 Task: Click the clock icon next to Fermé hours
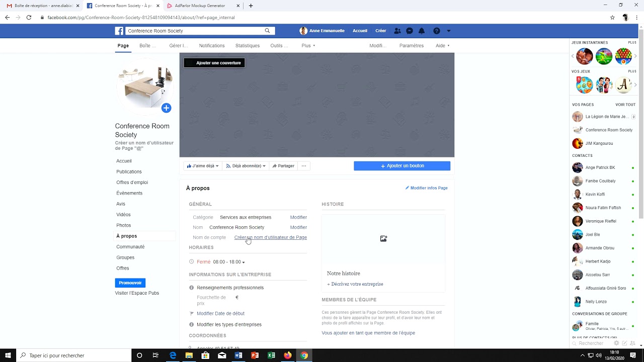(x=191, y=261)
